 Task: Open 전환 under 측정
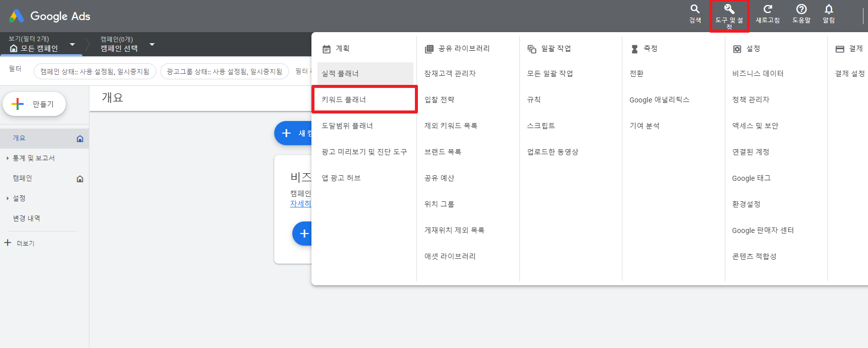point(636,73)
